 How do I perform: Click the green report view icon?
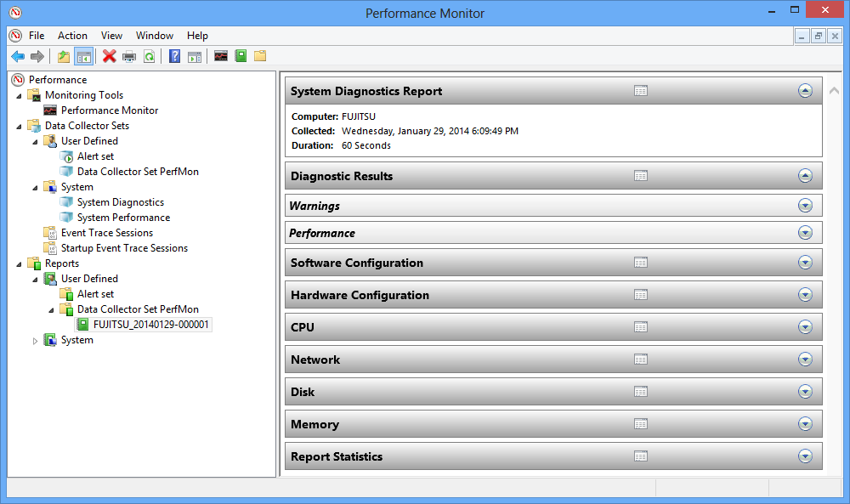pos(241,56)
